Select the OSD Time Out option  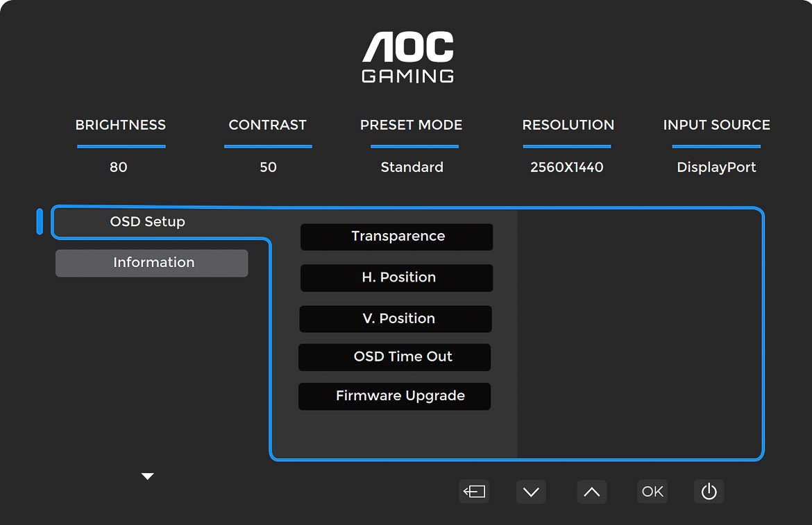tap(395, 357)
